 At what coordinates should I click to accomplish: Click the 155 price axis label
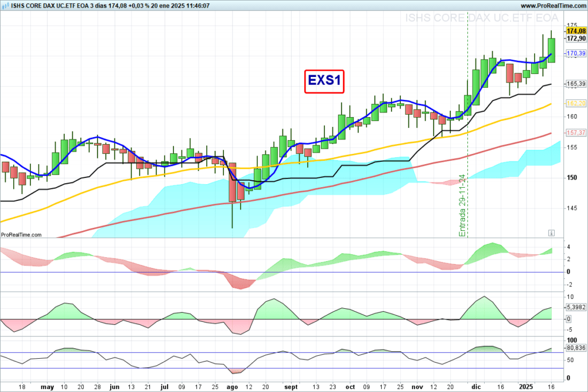coord(572,148)
